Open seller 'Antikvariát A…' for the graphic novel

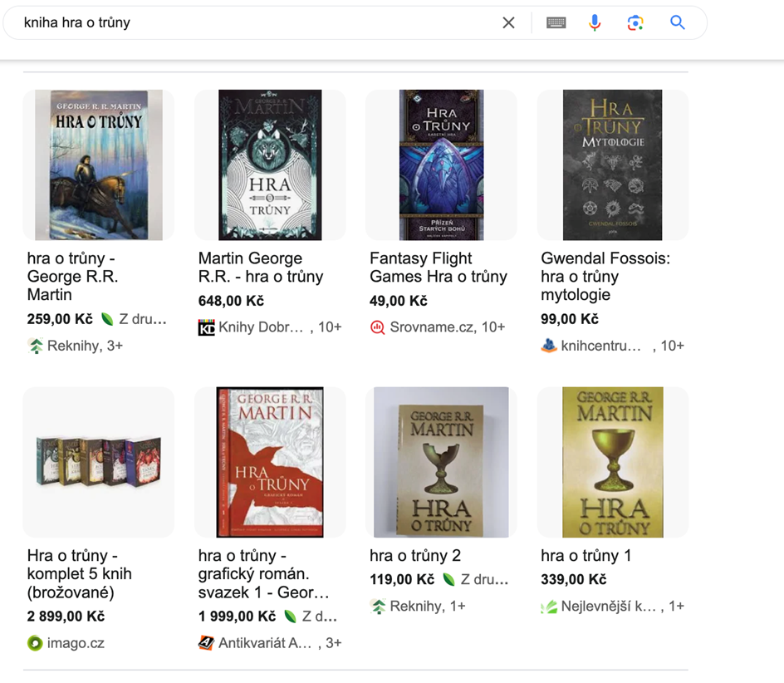coord(265,643)
